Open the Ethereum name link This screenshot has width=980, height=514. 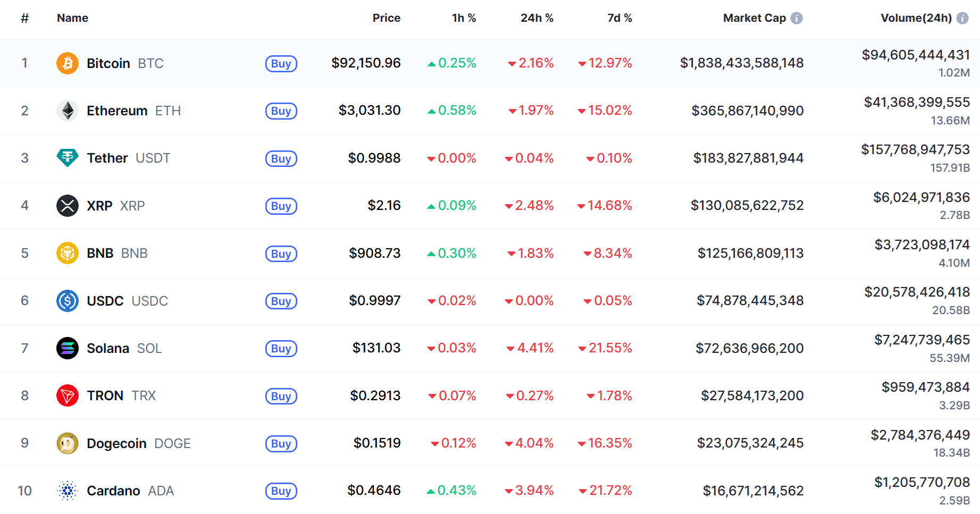tap(117, 111)
